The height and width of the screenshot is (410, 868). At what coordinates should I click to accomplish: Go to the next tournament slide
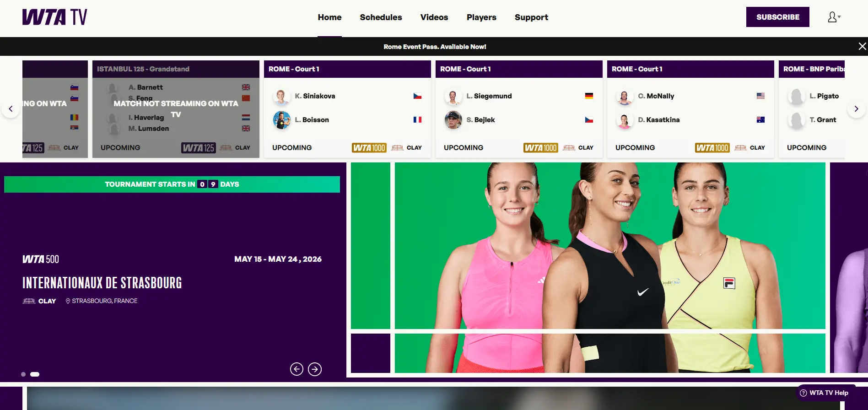[315, 369]
